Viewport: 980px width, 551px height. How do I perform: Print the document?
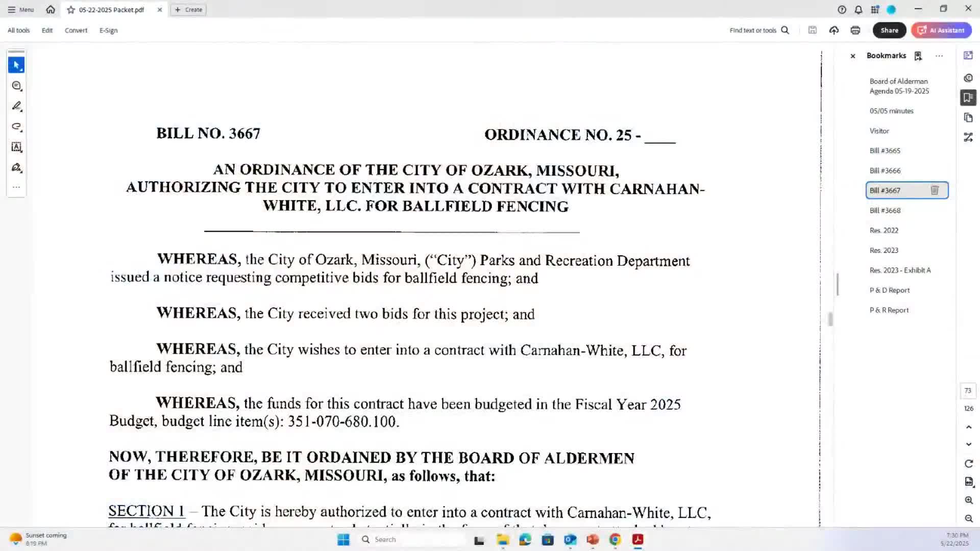855,30
